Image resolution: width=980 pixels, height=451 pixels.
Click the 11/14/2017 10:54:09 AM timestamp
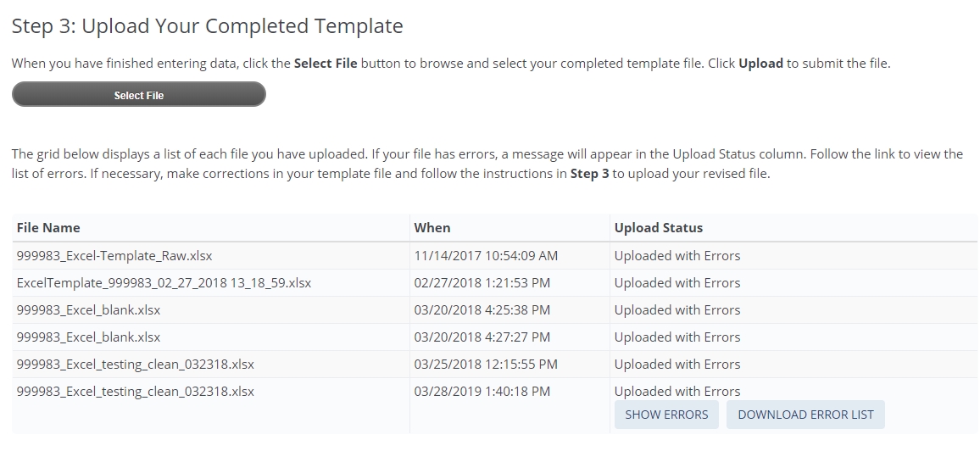tap(486, 255)
